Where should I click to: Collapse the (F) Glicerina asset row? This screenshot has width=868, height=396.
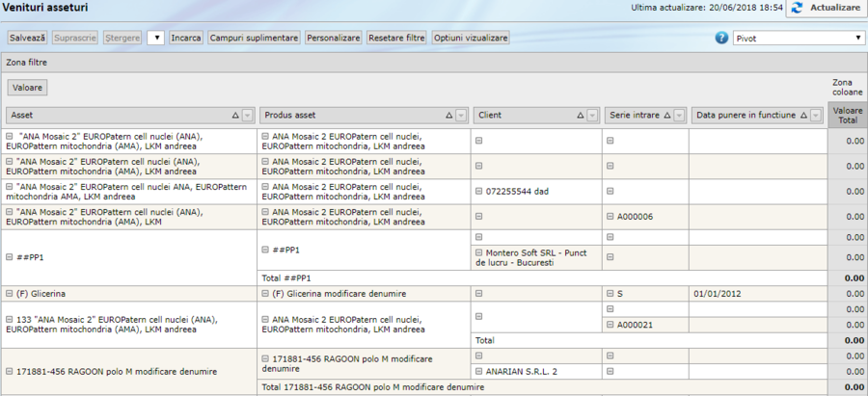pos(10,292)
